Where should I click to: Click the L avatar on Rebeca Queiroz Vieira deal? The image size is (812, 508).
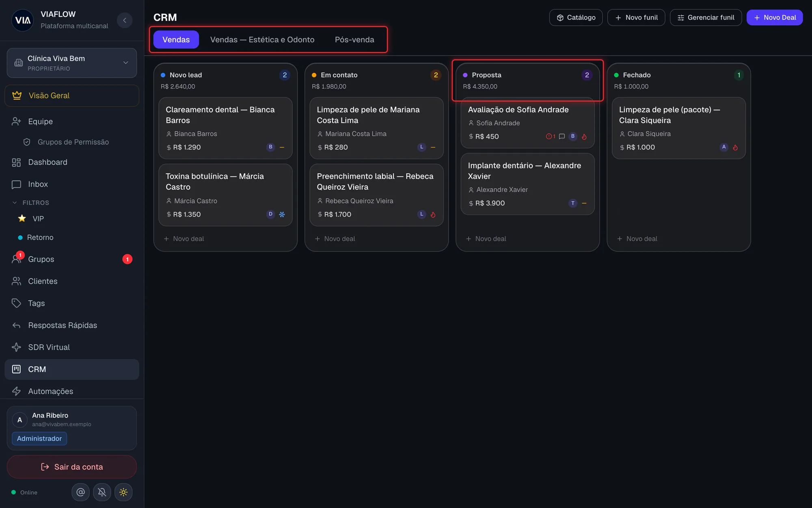click(421, 214)
